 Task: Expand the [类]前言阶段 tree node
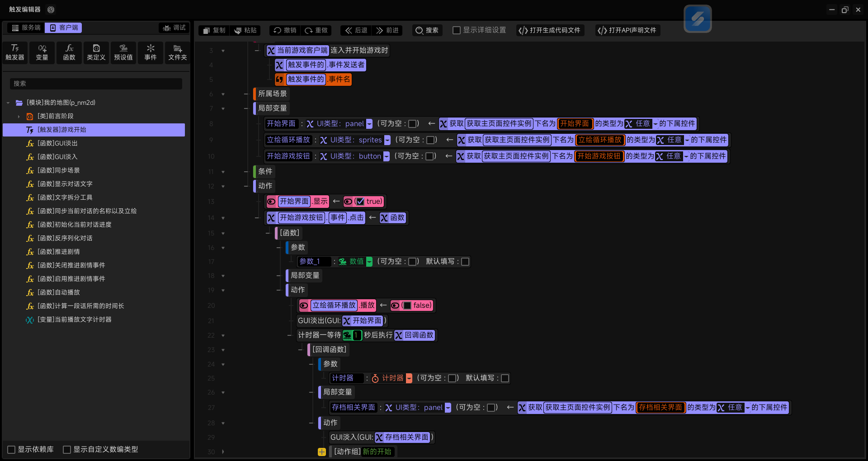coord(19,116)
